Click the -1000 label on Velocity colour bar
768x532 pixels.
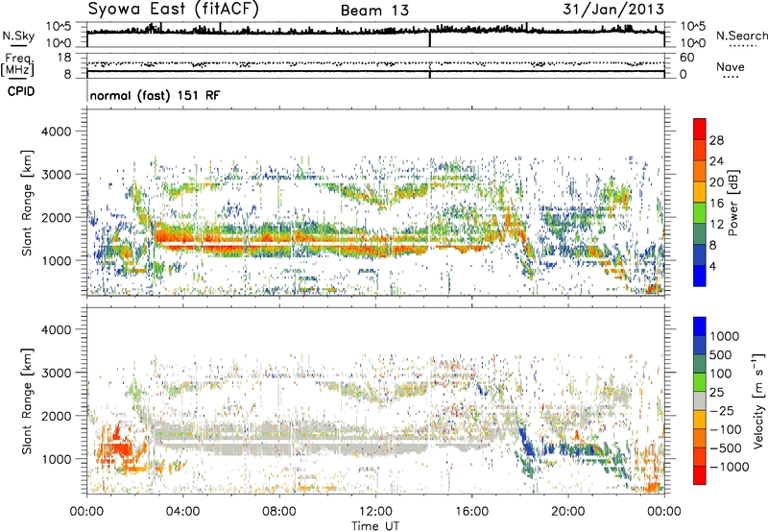(x=730, y=467)
